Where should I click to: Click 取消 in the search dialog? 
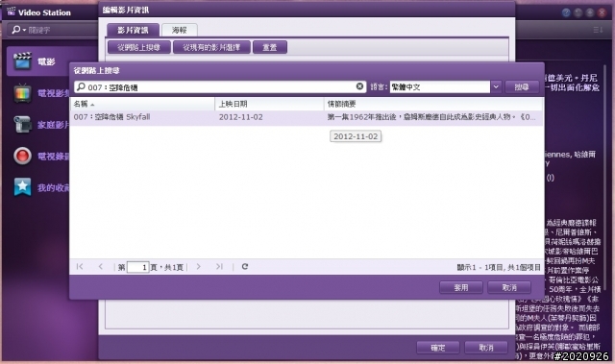pyautogui.click(x=509, y=287)
